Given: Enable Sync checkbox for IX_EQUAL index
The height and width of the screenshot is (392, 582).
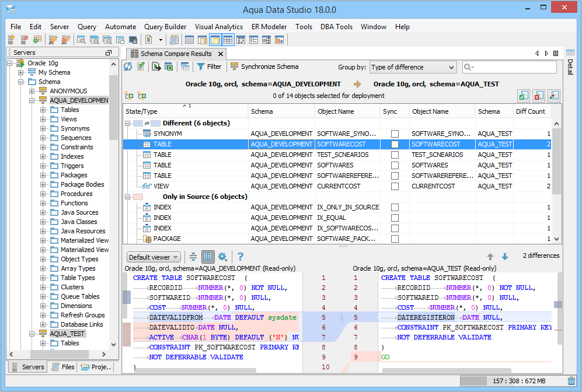Looking at the screenshot, I should coord(395,218).
